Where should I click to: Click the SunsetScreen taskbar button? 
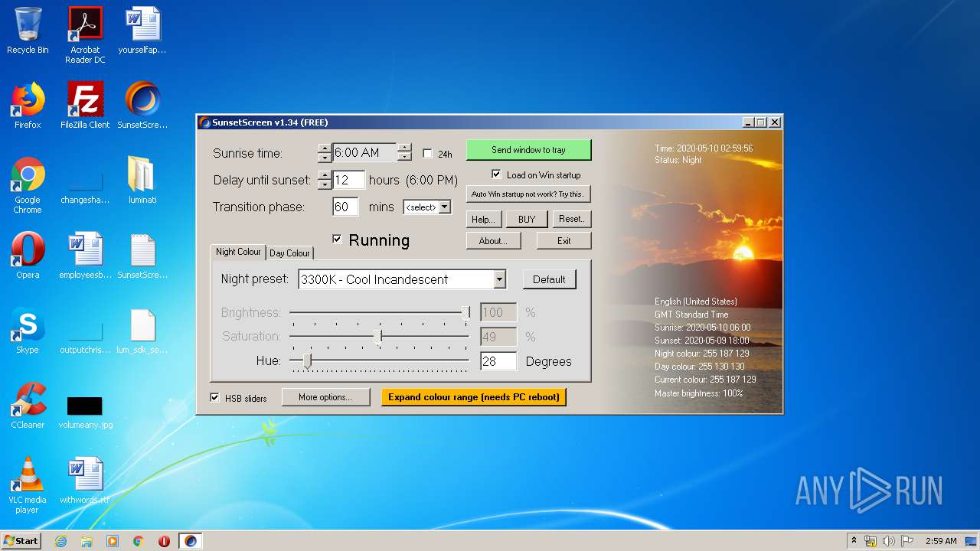pos(191,541)
